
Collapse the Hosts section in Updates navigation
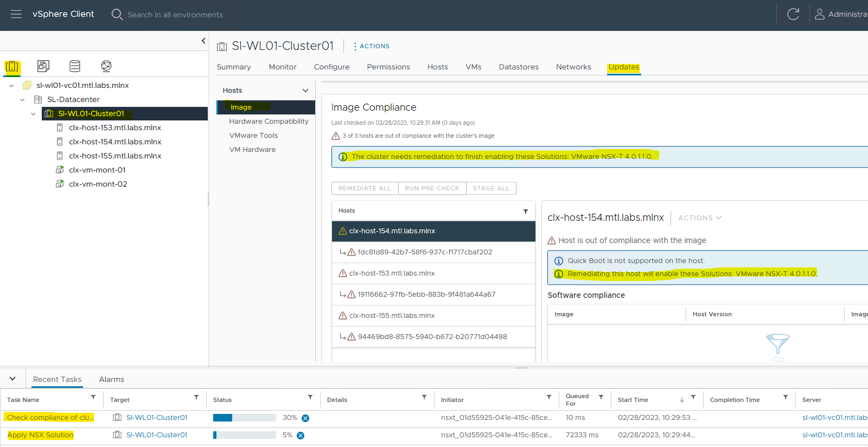(x=305, y=91)
